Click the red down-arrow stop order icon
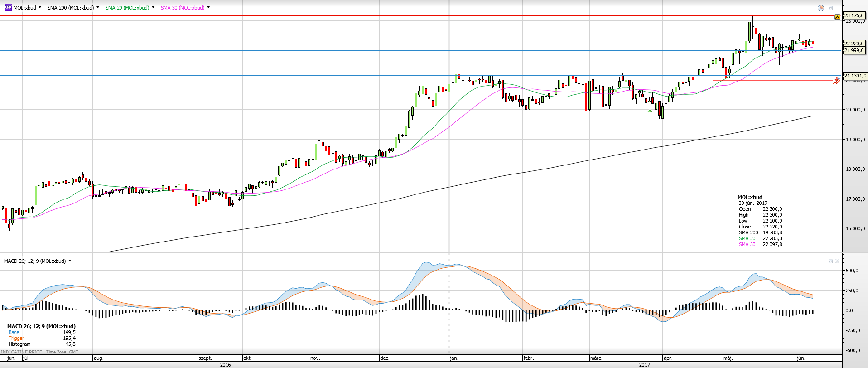Image resolution: width=868 pixels, height=368 pixels. [836, 81]
